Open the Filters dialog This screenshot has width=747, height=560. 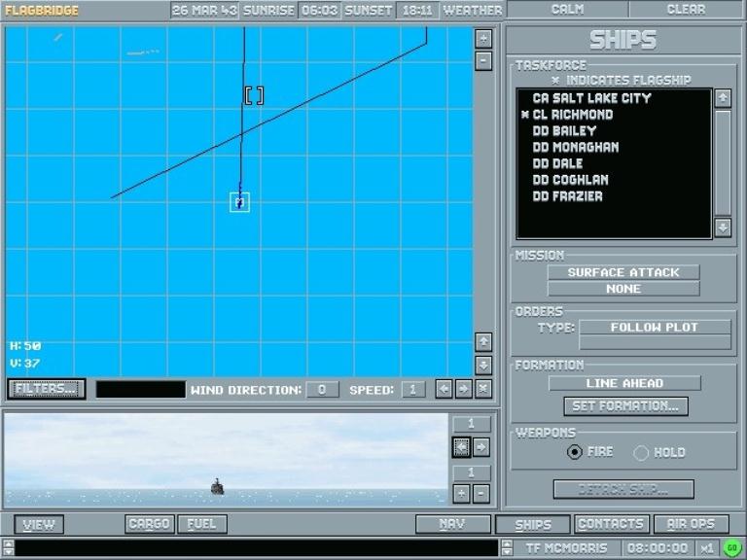pos(47,389)
